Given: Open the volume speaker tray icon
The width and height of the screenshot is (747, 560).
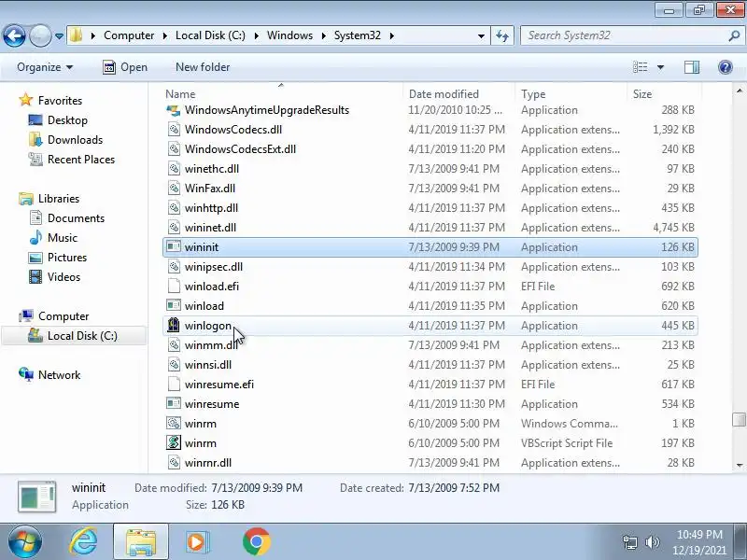Looking at the screenshot, I should click(652, 542).
